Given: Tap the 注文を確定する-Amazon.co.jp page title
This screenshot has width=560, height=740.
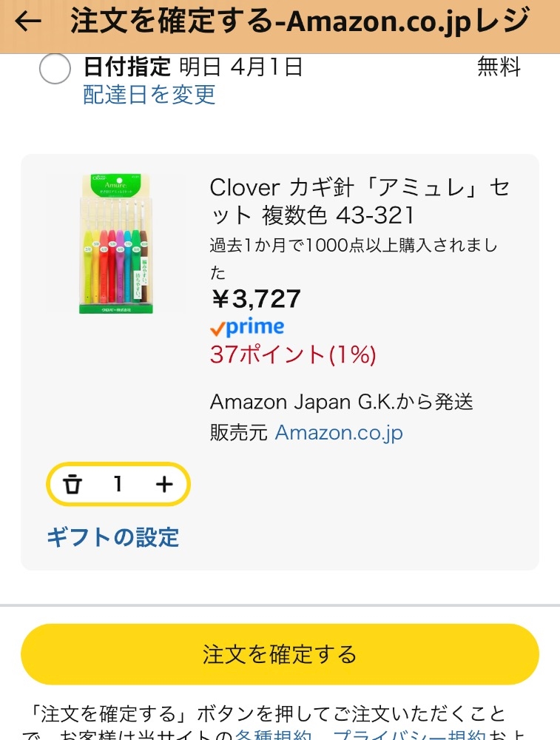Looking at the screenshot, I should click(x=300, y=21).
